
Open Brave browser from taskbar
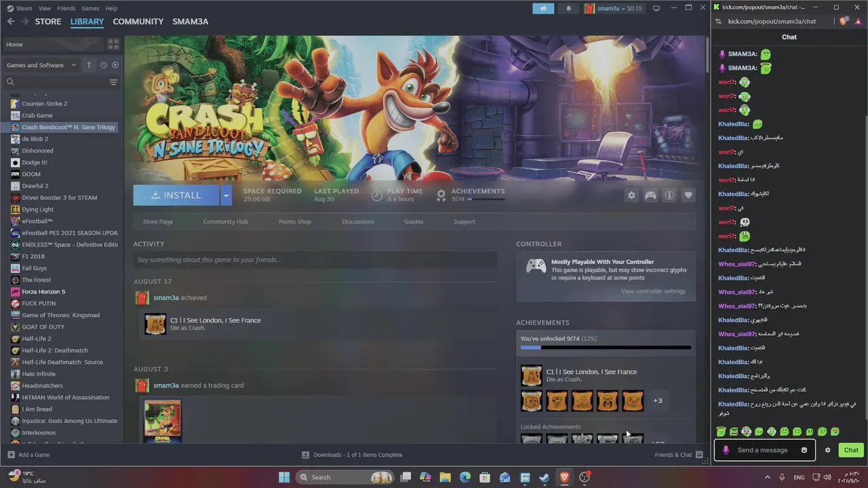click(564, 477)
